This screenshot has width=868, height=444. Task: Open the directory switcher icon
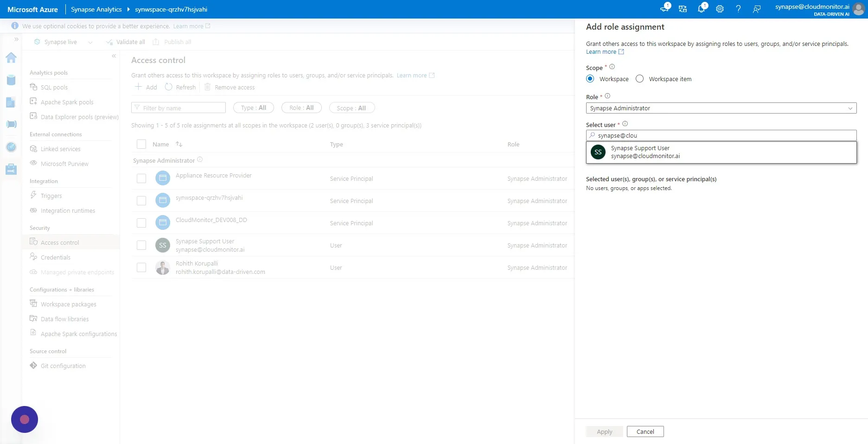tap(683, 9)
